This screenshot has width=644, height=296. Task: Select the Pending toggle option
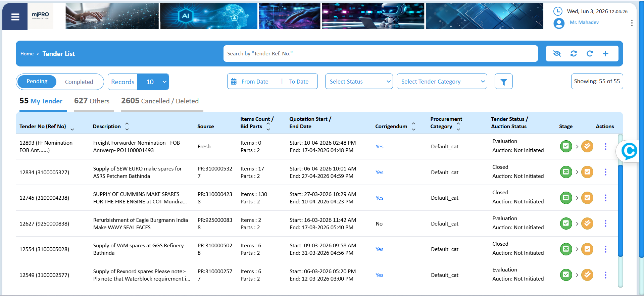37,82
